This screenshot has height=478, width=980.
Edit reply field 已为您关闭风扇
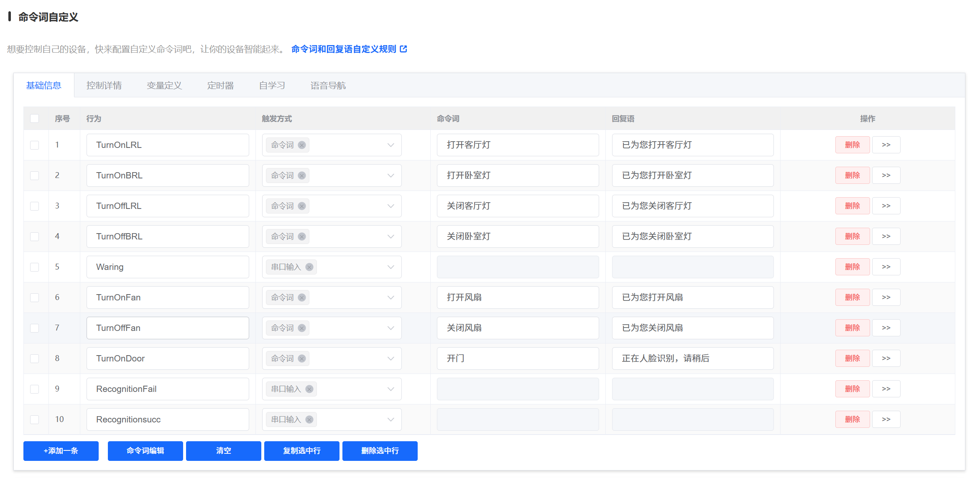tap(693, 328)
